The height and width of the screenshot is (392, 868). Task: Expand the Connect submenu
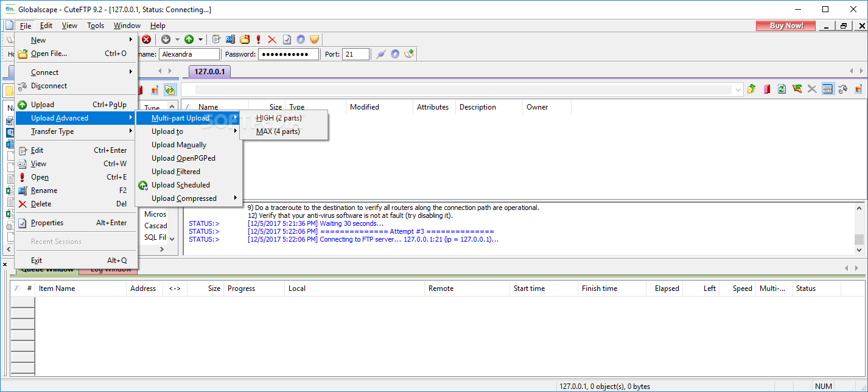pyautogui.click(x=76, y=72)
